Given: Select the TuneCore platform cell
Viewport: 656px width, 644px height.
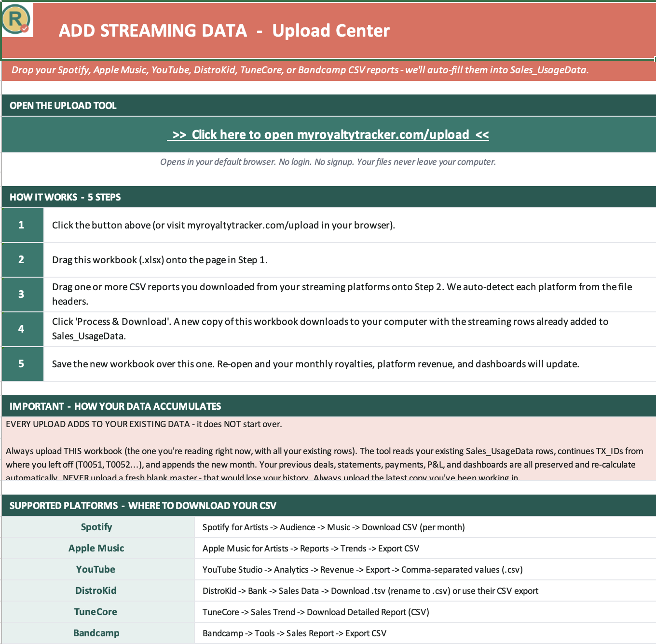Looking at the screenshot, I should click(x=97, y=612).
